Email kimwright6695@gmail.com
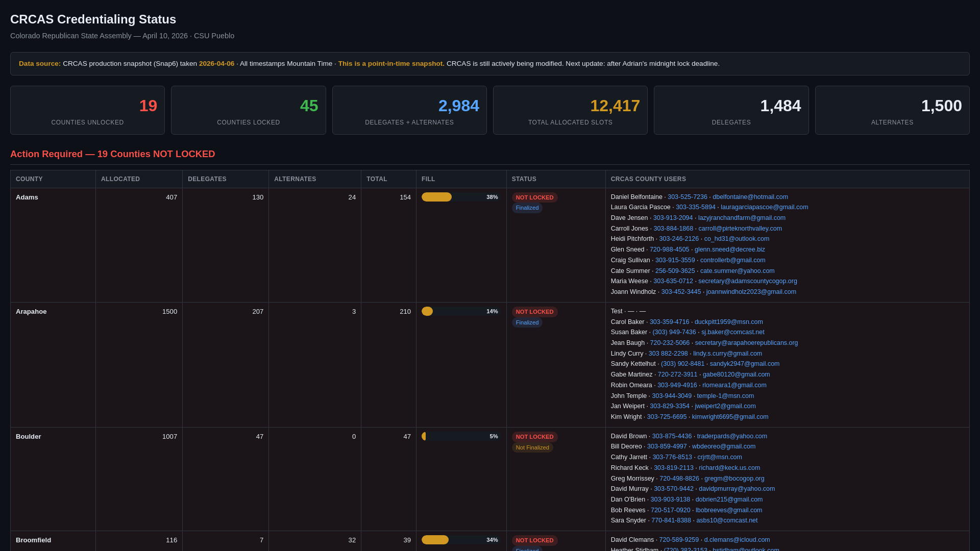The width and height of the screenshot is (980, 551). click(730, 417)
